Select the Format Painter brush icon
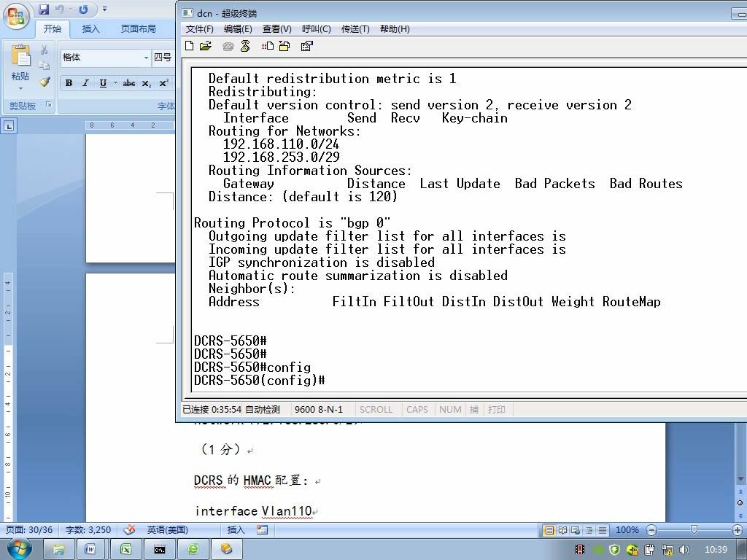This screenshot has width=747, height=560. 44,82
